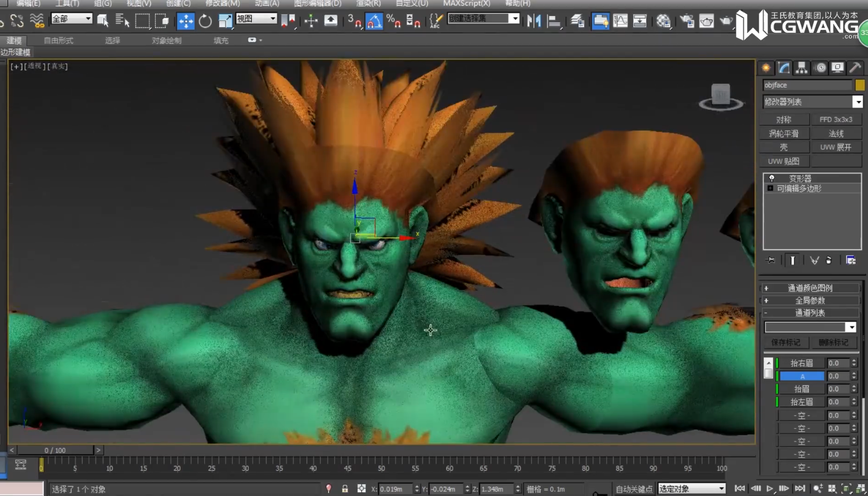868x496 pixels.
Task: Open the MAXScript(X) menu
Action: tap(467, 3)
